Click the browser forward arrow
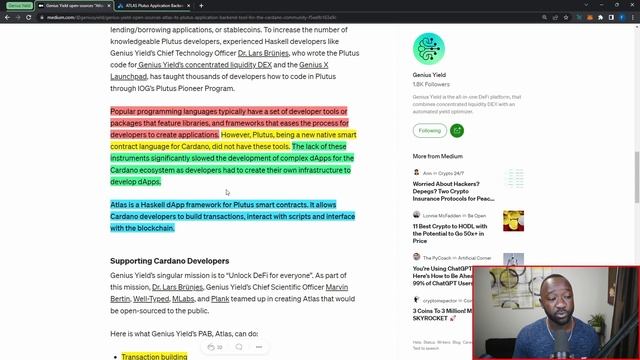 pyautogui.click(x=18, y=18)
